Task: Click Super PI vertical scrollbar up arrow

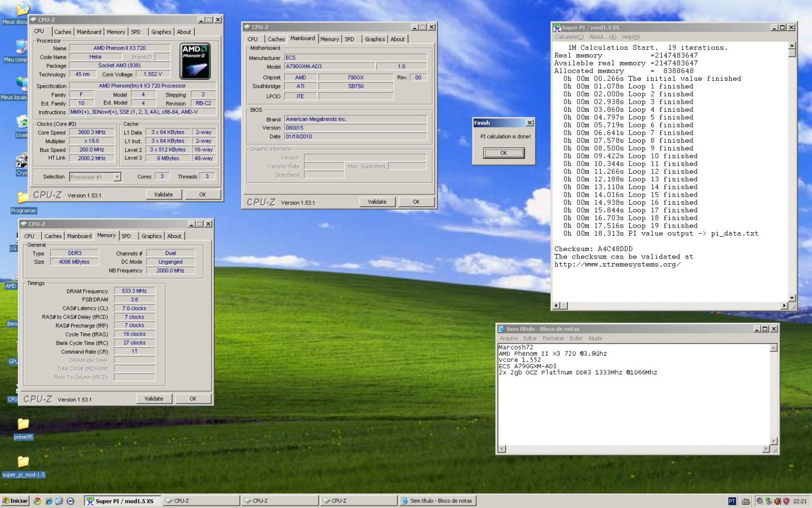Action: [792, 46]
